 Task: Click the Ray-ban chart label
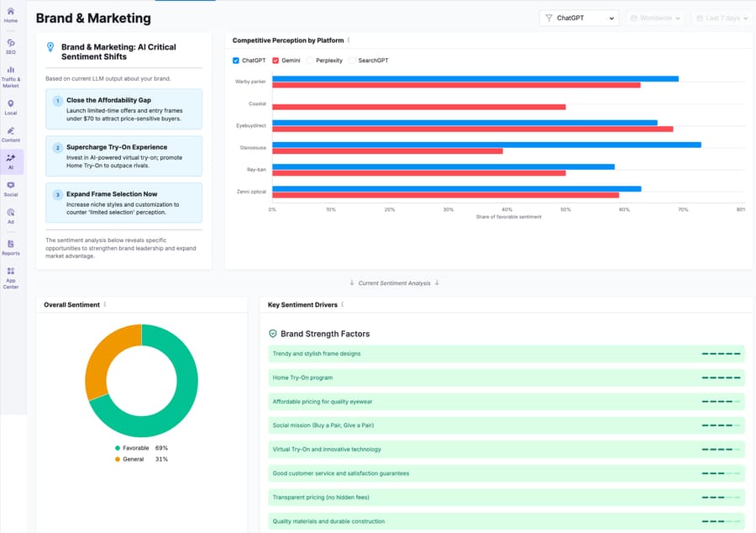pyautogui.click(x=256, y=170)
